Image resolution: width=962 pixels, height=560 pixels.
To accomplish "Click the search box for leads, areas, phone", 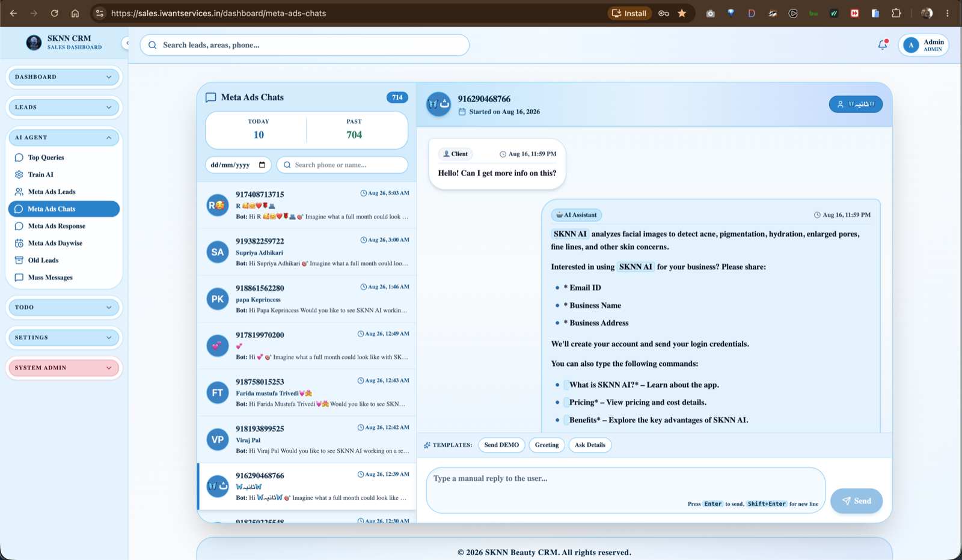I will [x=304, y=45].
